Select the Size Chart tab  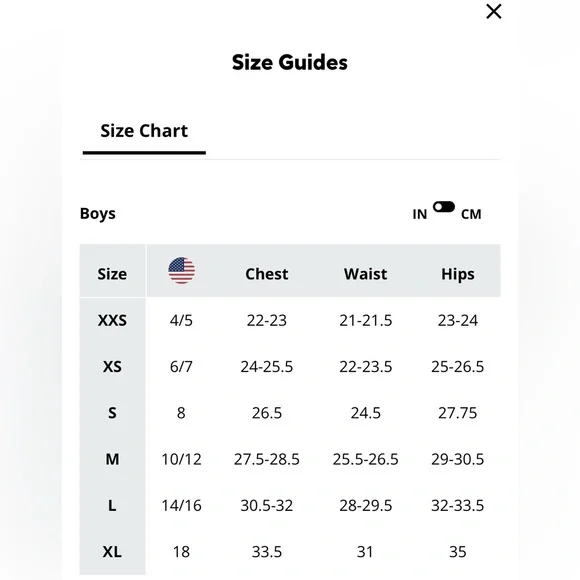point(144,131)
